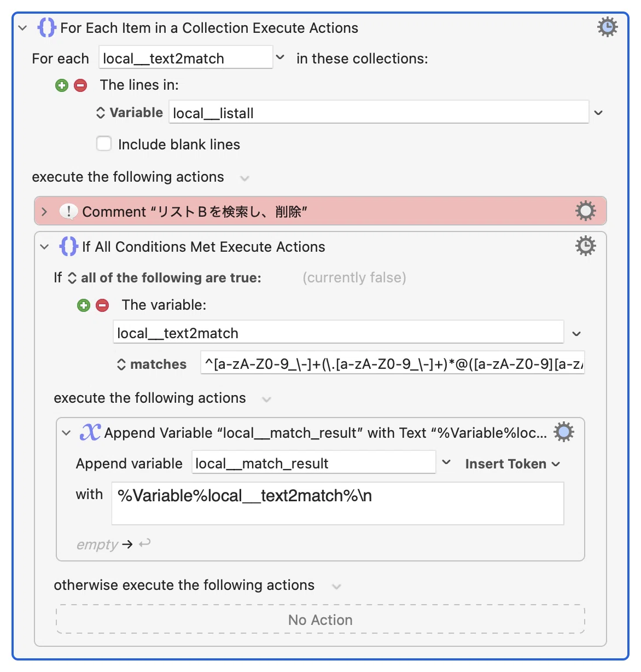Change the matches comparison selector

coord(151,364)
